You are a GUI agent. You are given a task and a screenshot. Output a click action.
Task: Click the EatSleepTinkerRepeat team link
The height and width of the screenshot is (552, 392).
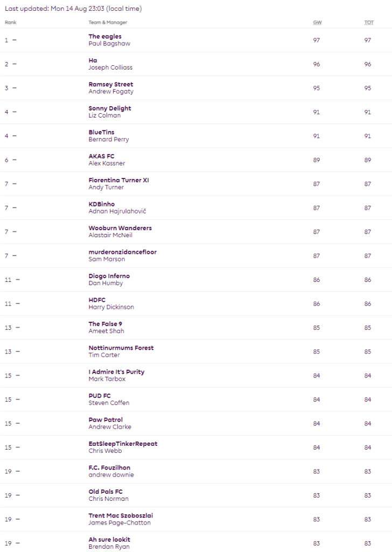[x=123, y=444]
